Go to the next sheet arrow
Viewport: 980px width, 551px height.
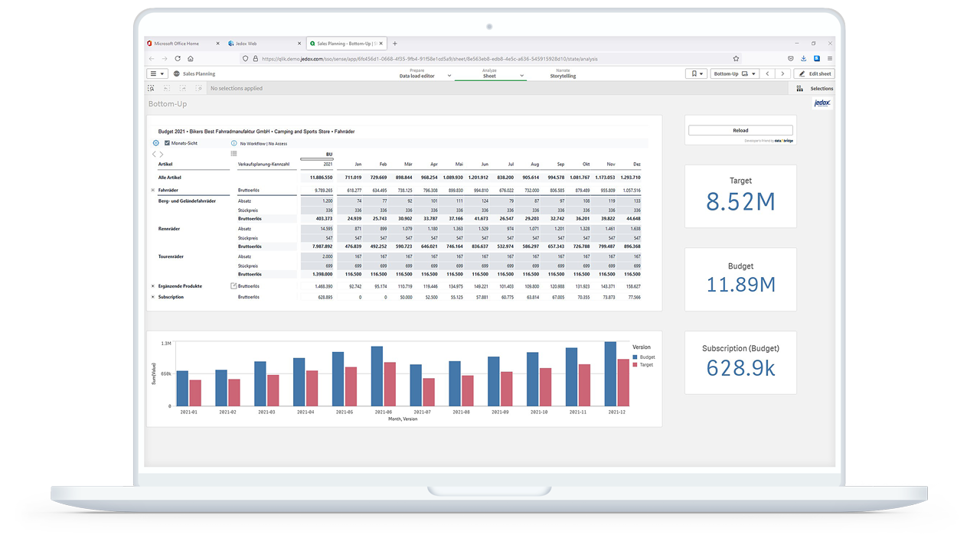pyautogui.click(x=782, y=74)
